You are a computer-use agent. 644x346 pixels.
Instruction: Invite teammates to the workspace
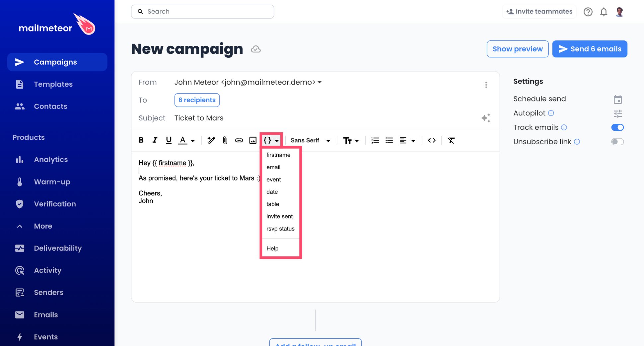(x=539, y=12)
